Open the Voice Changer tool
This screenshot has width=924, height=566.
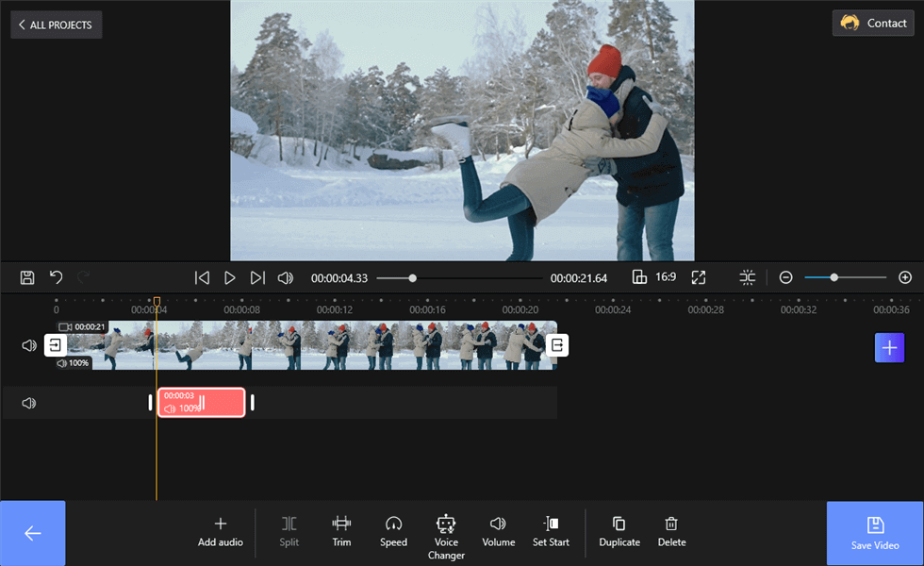coord(446,538)
